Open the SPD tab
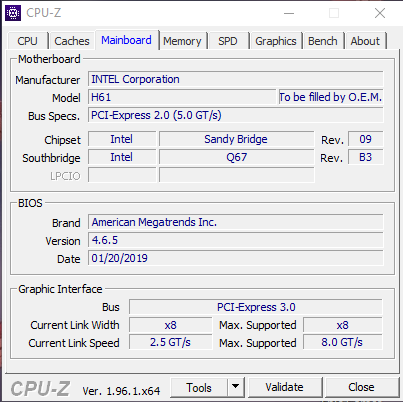 coord(228,41)
